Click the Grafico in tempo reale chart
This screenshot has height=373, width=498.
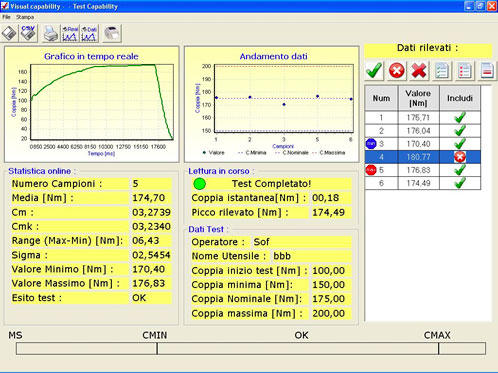click(92, 104)
